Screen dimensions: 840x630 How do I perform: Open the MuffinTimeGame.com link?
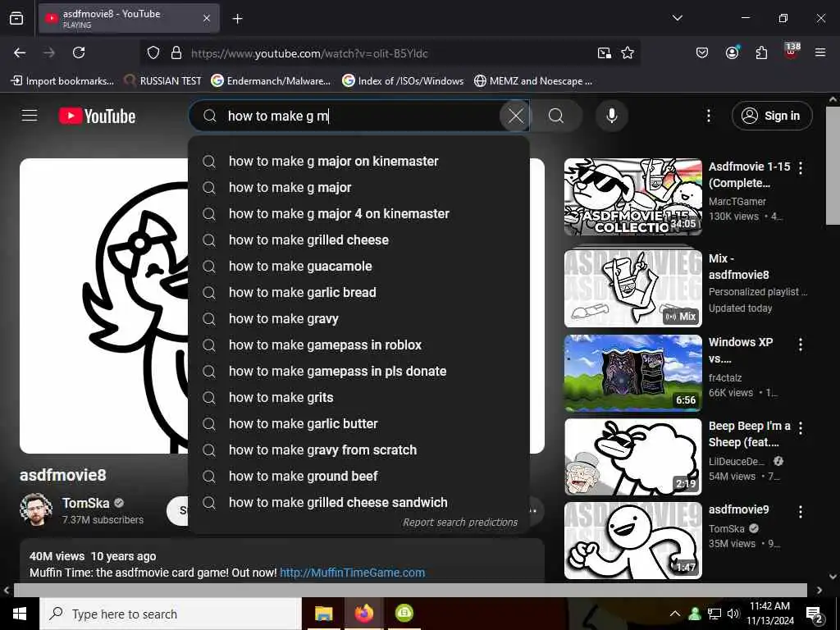tap(353, 573)
